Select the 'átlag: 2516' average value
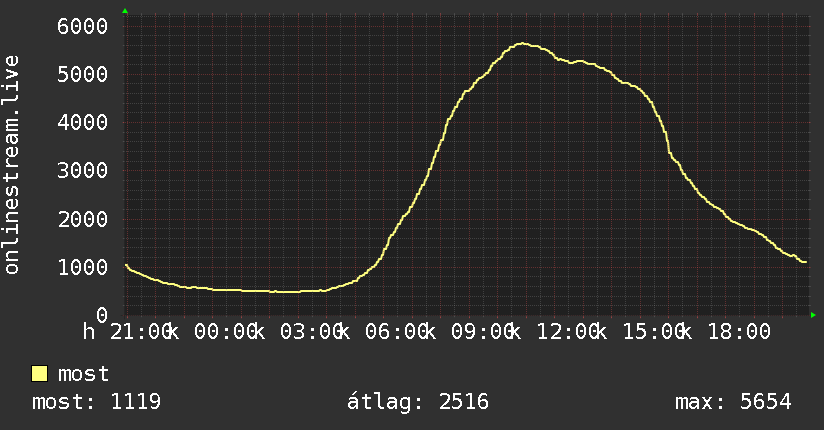The image size is (824, 430). [x=418, y=402]
